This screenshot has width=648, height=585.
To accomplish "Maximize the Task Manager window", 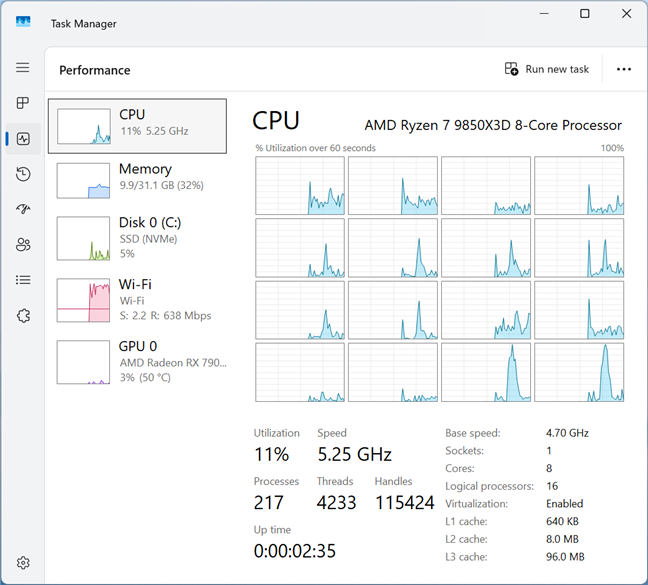I will click(x=585, y=14).
